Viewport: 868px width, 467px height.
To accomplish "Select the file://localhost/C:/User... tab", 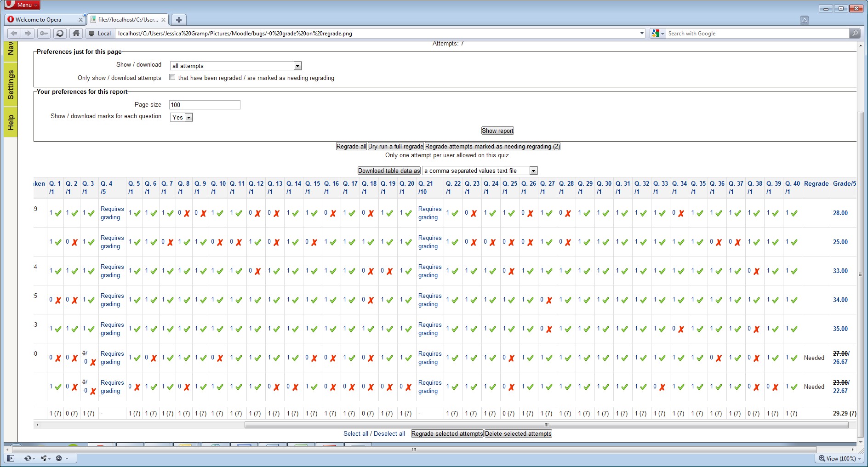I will pos(128,20).
